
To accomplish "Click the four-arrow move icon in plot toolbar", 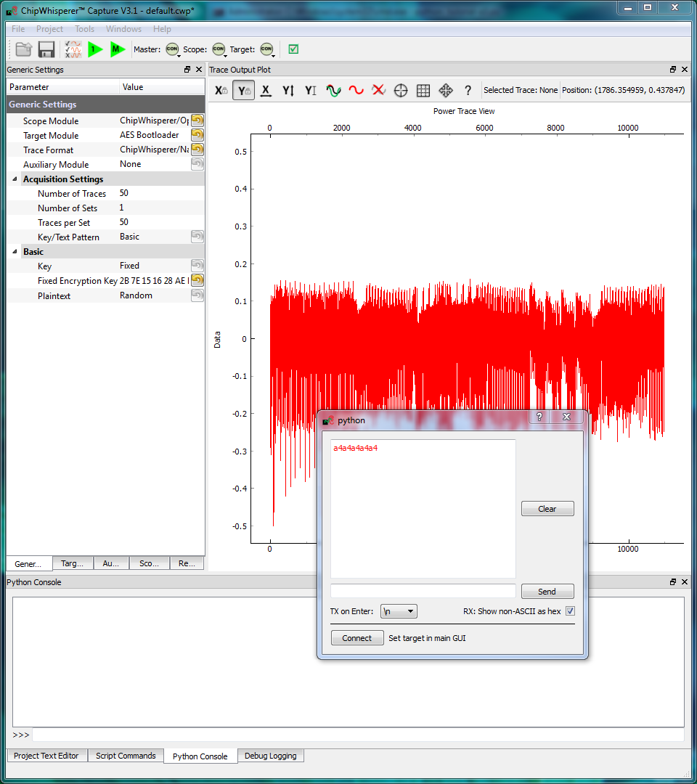I will (x=446, y=91).
